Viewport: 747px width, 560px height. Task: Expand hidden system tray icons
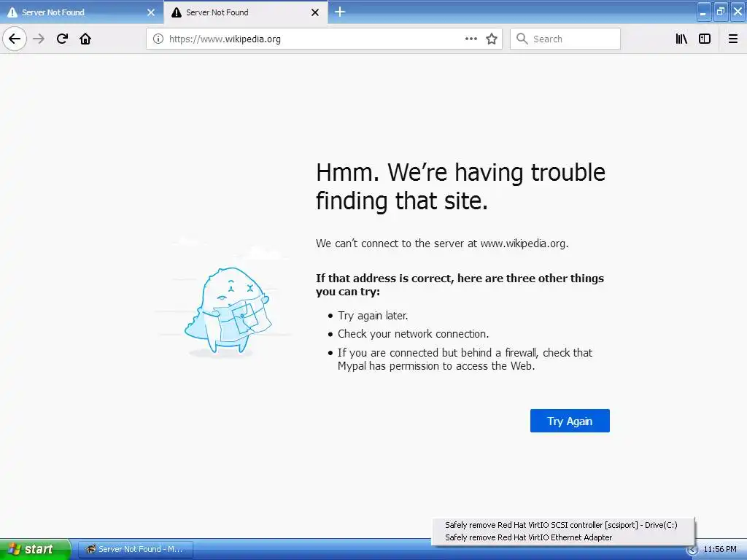692,550
